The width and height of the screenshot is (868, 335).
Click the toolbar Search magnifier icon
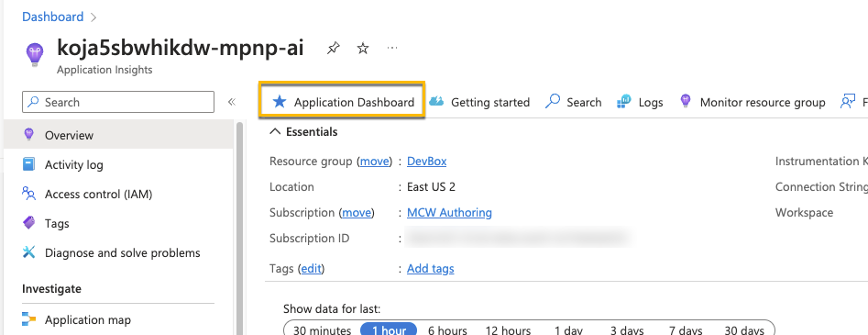[553, 102]
